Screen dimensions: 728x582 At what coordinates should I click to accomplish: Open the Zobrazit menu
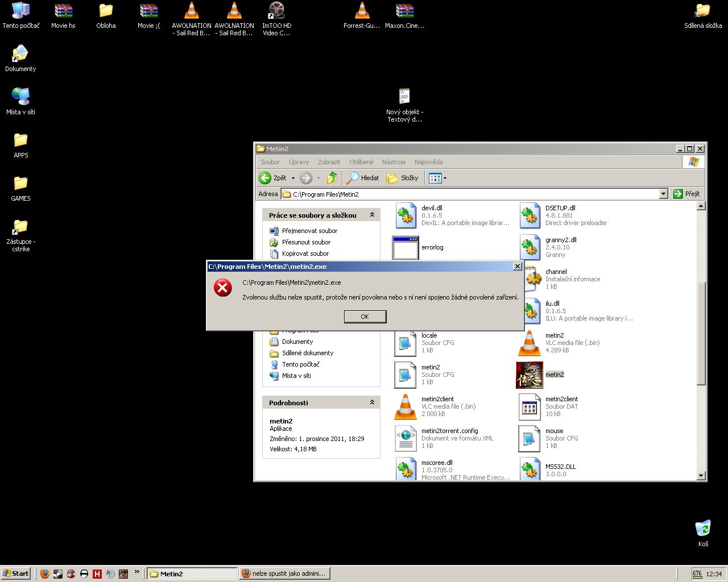point(329,162)
